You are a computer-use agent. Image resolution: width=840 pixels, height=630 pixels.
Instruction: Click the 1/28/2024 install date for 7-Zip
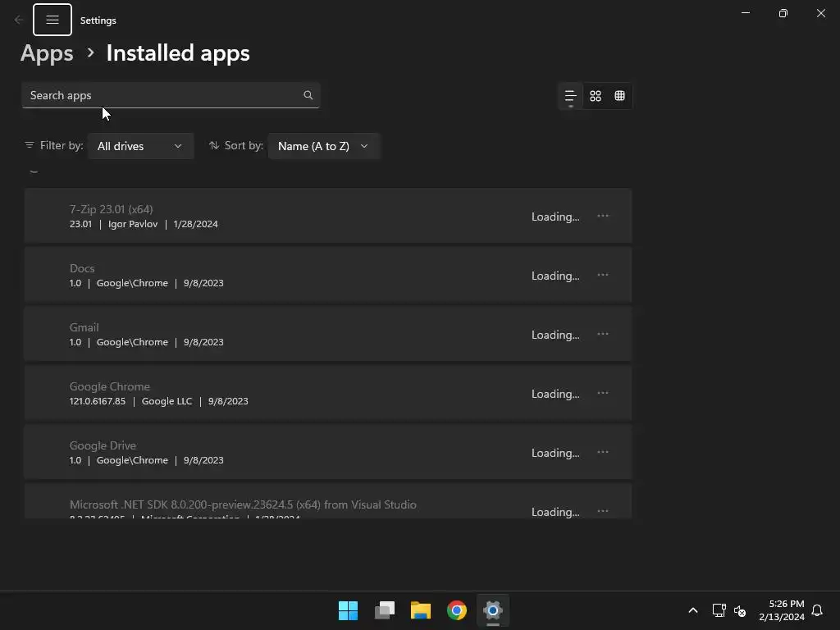click(195, 224)
